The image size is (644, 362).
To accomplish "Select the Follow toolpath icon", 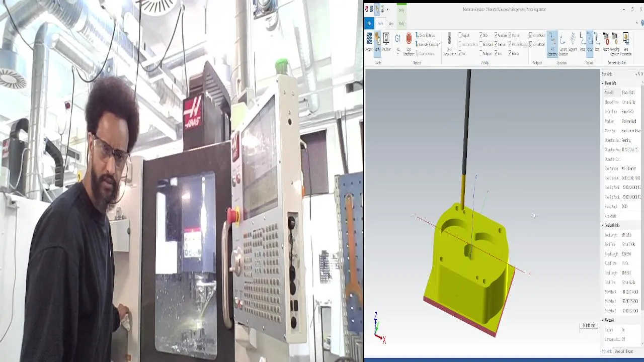I will click(590, 43).
